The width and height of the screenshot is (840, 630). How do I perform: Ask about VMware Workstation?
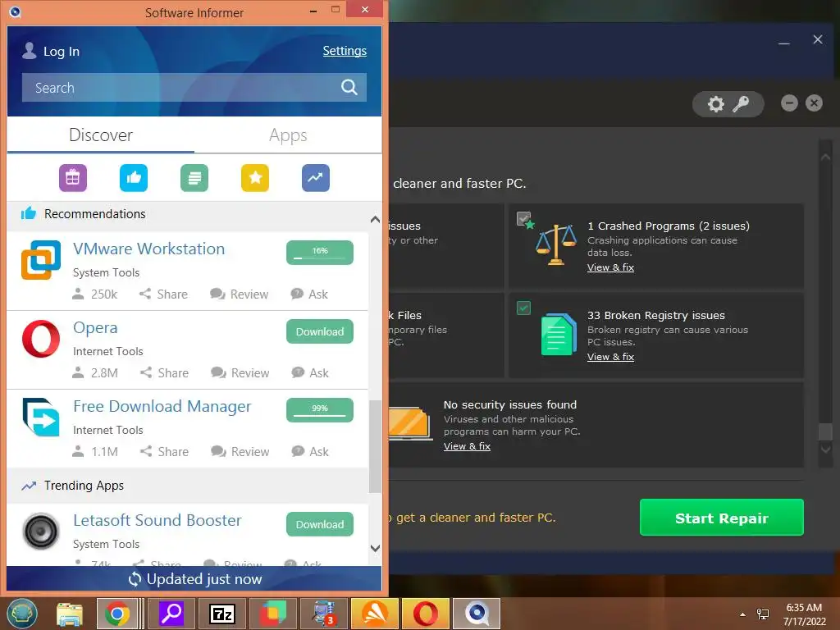pyautogui.click(x=309, y=294)
